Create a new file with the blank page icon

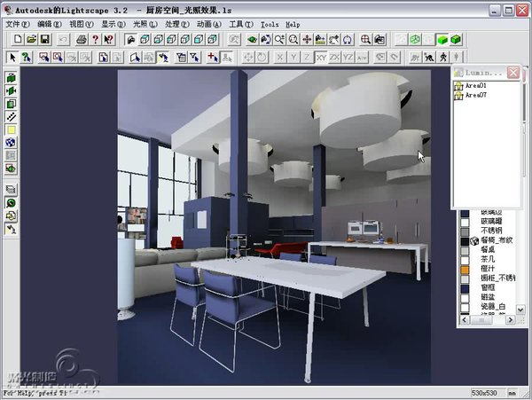(x=18, y=39)
